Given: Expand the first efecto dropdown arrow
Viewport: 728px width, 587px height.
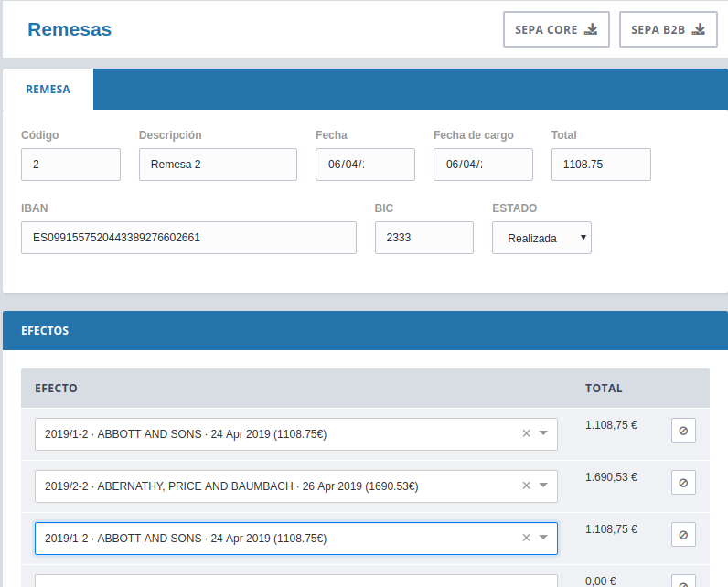Looking at the screenshot, I should pyautogui.click(x=543, y=433).
